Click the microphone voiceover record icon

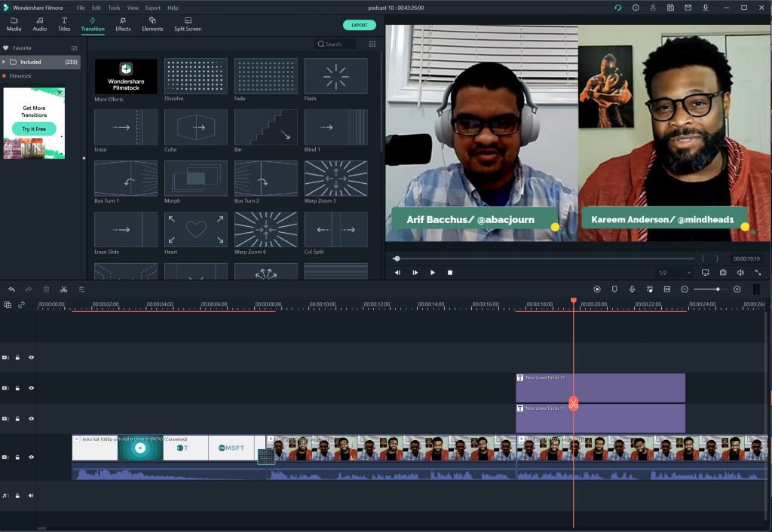tap(633, 289)
